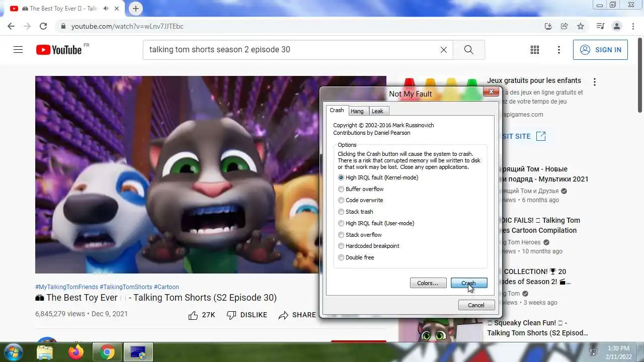Click the video player frame

coord(177,174)
